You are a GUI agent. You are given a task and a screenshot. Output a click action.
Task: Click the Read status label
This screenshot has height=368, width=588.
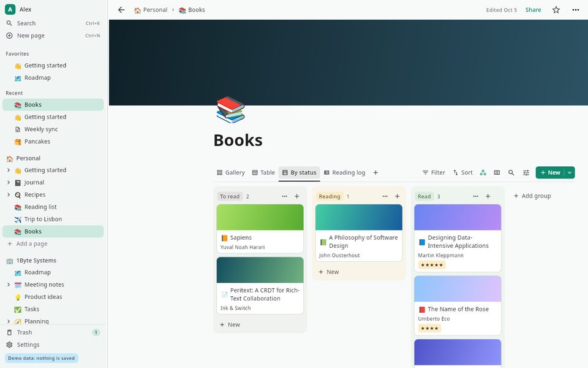coord(424,196)
